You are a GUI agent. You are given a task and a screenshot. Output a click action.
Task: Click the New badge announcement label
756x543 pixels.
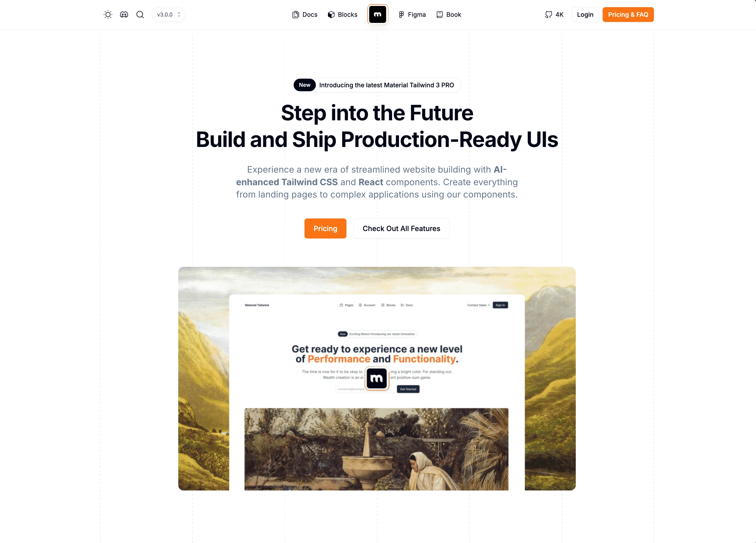click(305, 85)
